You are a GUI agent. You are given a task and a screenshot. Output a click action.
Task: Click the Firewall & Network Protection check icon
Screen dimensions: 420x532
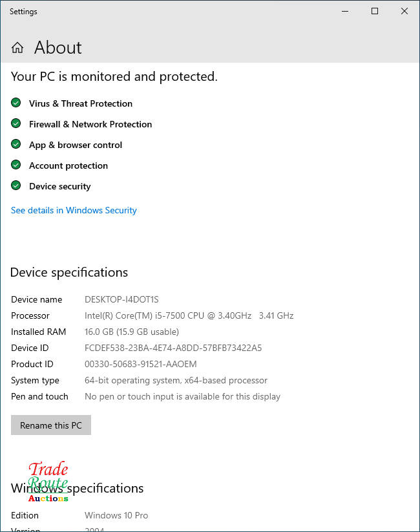click(16, 123)
